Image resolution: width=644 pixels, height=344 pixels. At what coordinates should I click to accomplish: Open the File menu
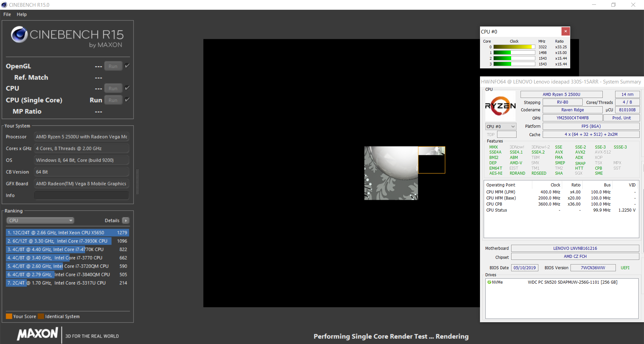click(7, 14)
